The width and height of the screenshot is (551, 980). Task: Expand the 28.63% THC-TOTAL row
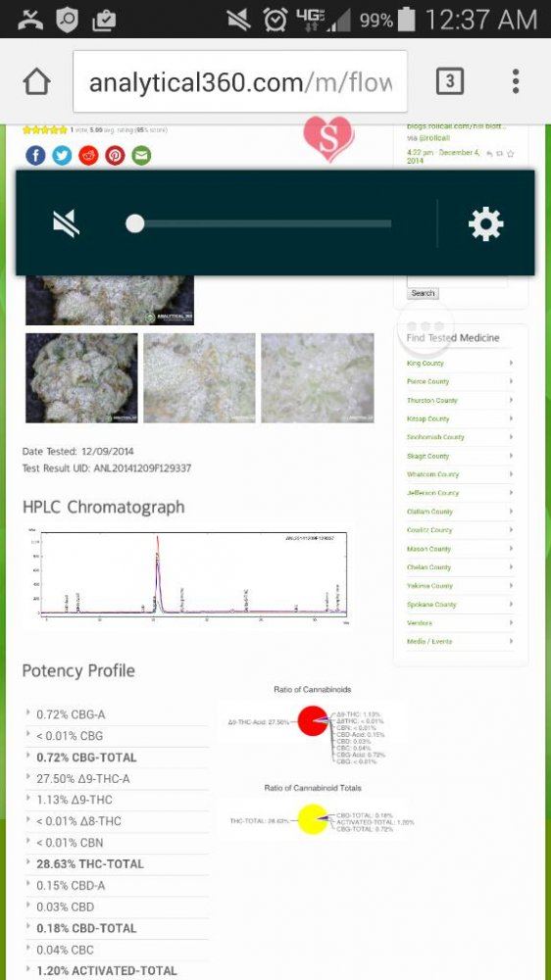click(117, 863)
